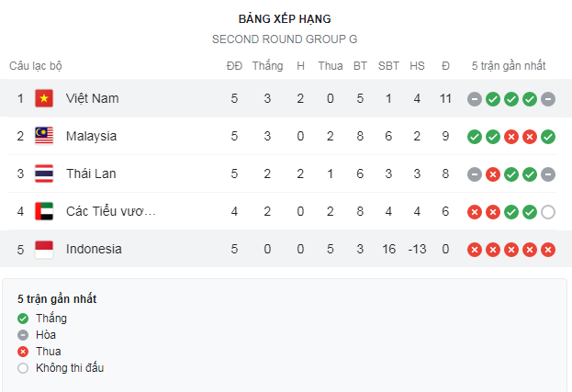Click the Thắng wins column header
Screen dimensions: 572x392
(x=267, y=66)
